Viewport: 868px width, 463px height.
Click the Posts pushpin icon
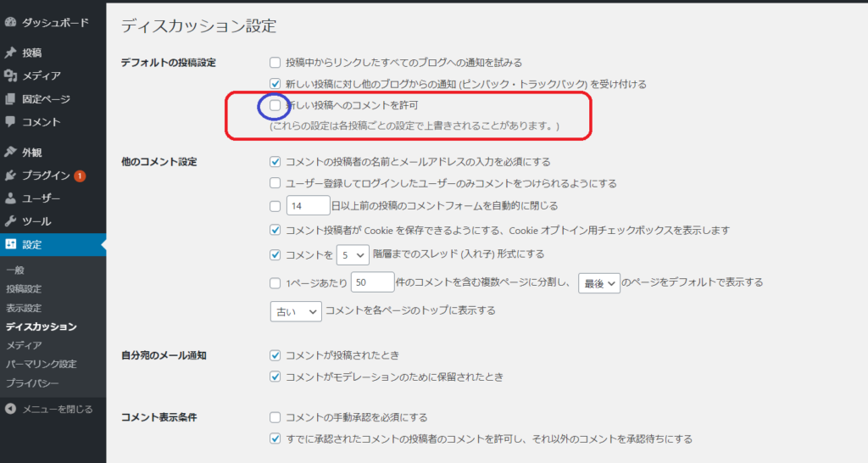coord(11,53)
